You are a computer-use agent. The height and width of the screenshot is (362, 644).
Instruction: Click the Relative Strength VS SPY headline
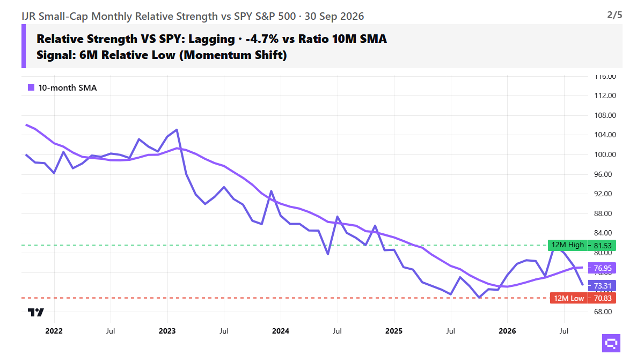click(x=212, y=39)
